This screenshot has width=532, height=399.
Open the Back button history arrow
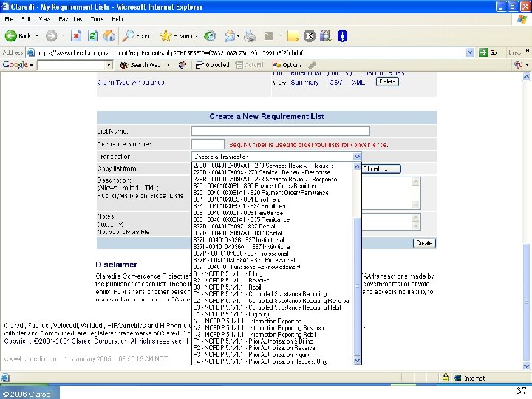pos(37,35)
